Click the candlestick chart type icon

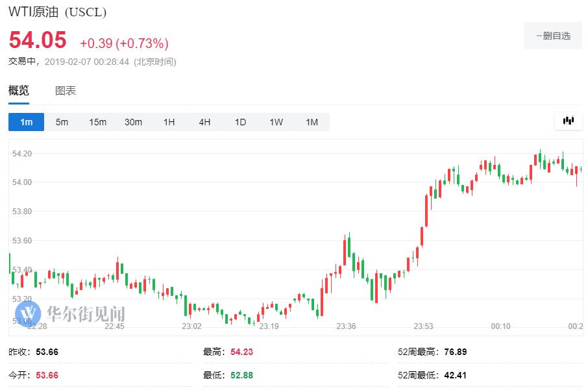click(x=569, y=121)
